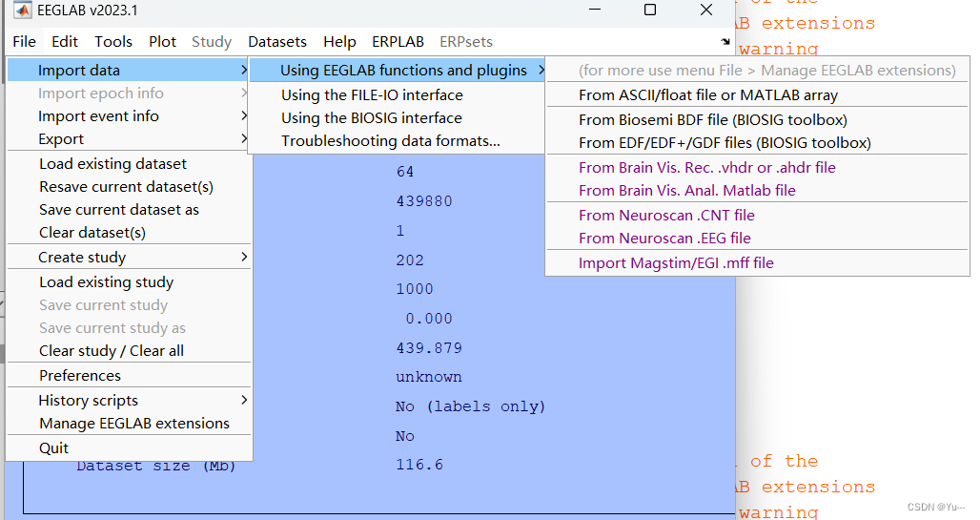Screen dimensions: 980x520
Task: Choose Load existing dataset
Action: [x=128, y=164]
